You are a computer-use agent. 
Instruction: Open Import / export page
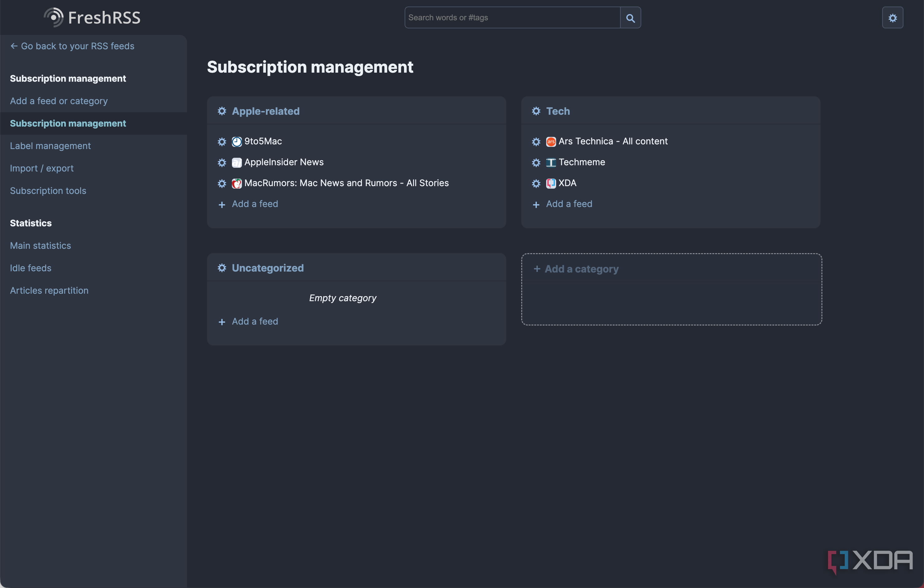pos(41,168)
